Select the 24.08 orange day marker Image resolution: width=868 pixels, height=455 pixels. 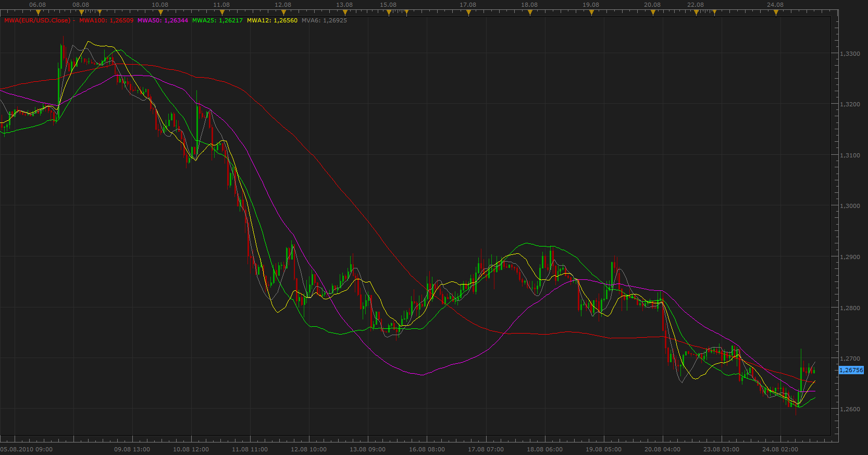[x=775, y=13]
